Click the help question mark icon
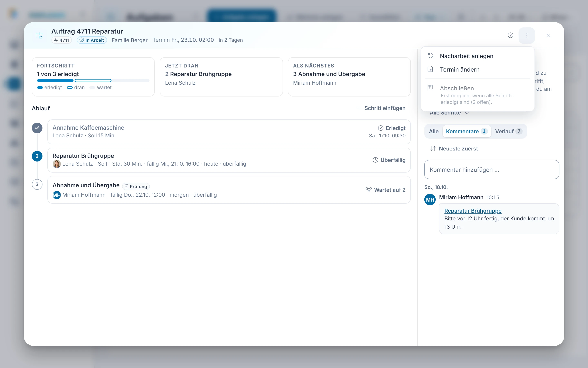The image size is (588, 368). coord(510,35)
